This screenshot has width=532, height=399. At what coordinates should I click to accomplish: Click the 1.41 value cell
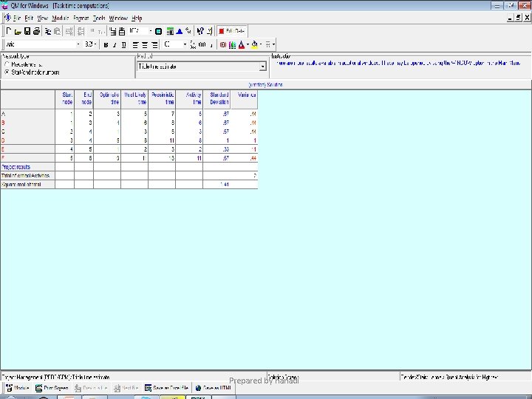pyautogui.click(x=216, y=185)
